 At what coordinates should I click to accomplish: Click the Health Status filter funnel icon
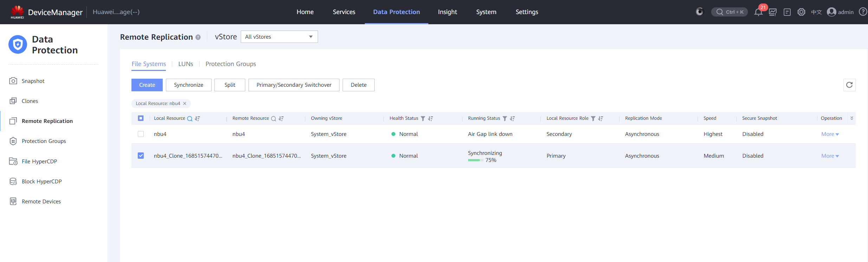pos(423,119)
